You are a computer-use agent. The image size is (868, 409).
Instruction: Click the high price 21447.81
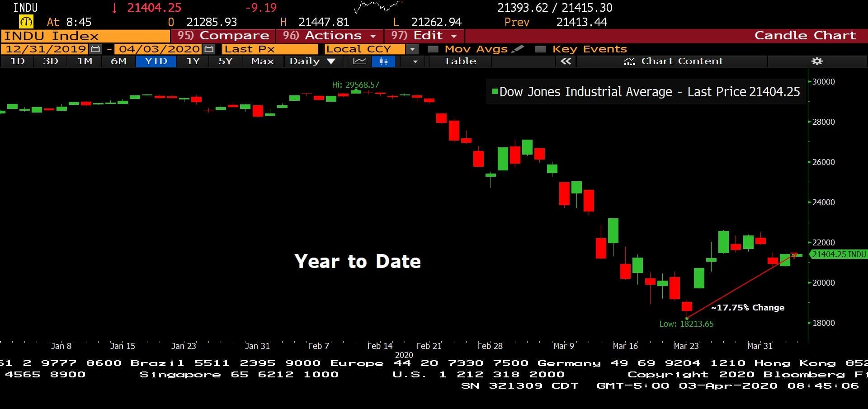[324, 22]
